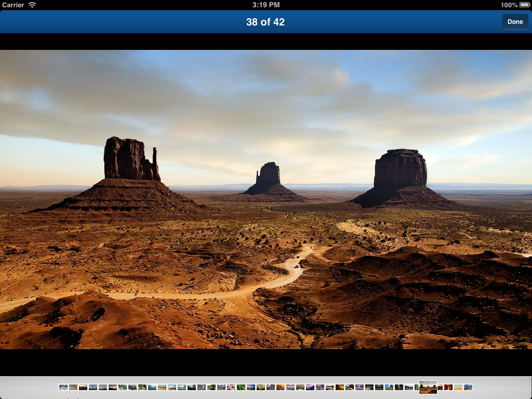Viewport: 532px width, 399px height.
Task: Select the pink flowers thumbnail
Action: pos(231,387)
